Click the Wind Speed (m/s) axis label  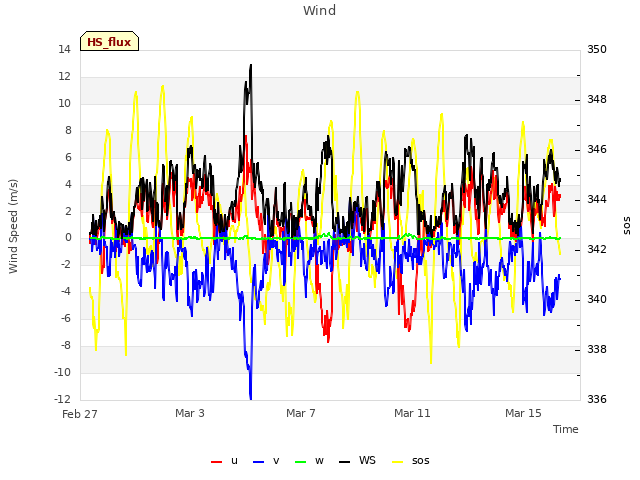click(x=13, y=226)
